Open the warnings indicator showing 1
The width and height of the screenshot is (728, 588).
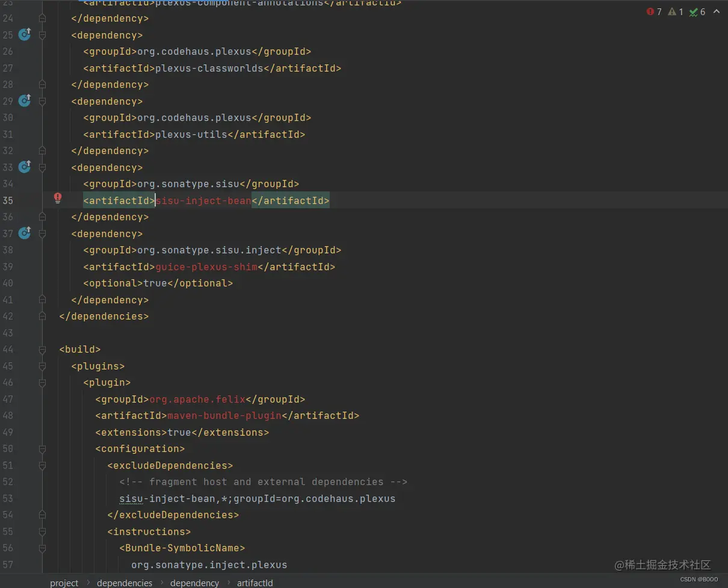(x=676, y=12)
